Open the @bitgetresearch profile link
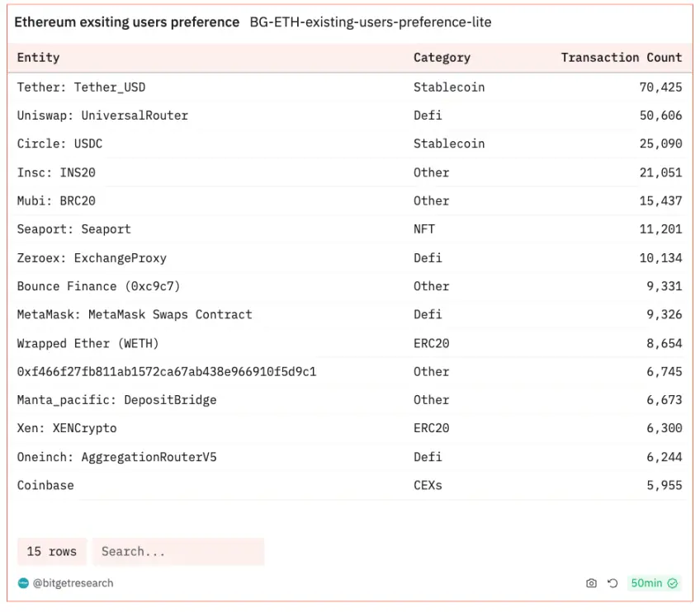Screen dimensions: 700x612 click(73, 583)
